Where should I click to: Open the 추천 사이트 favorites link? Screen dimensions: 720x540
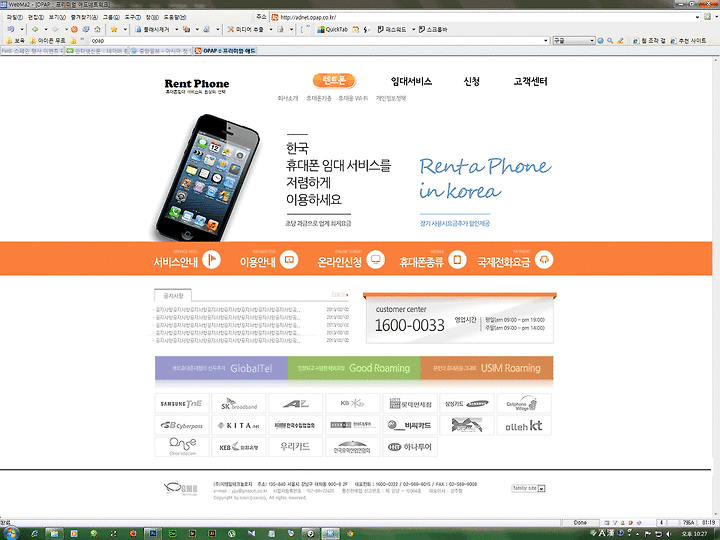point(688,40)
